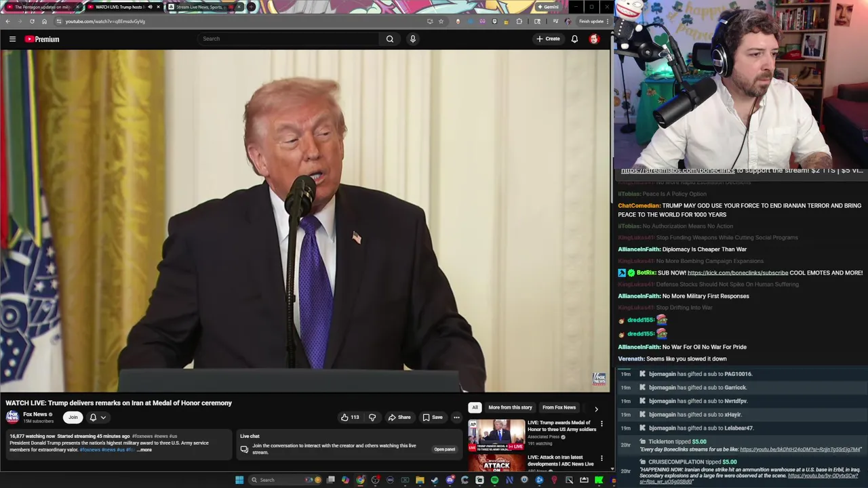Open Chrome from the taskbar

pos(360,480)
